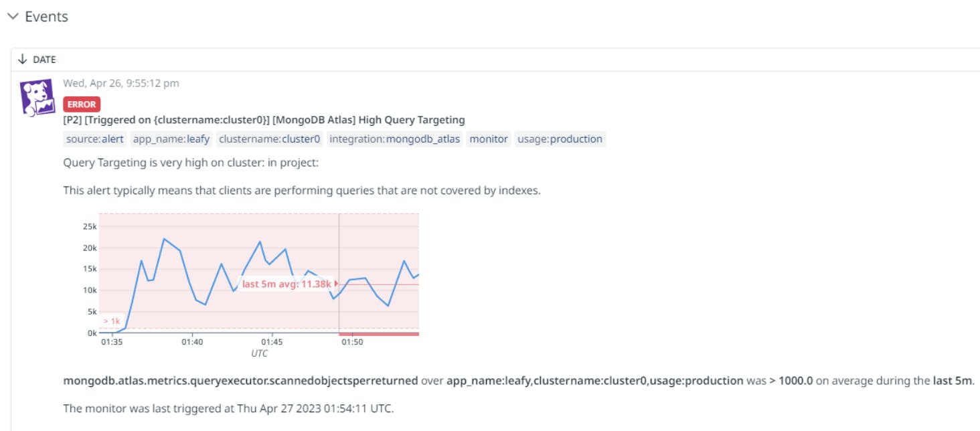Select the ERROR severity badge

[82, 104]
